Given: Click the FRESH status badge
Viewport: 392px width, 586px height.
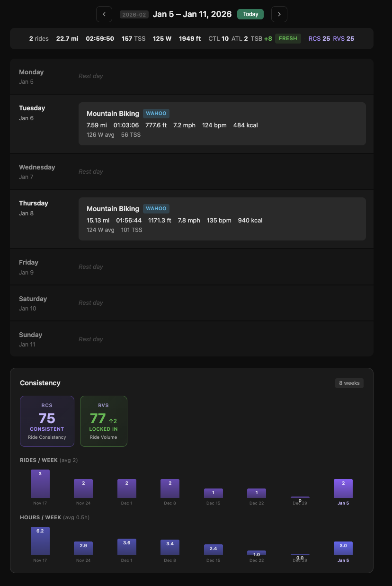Looking at the screenshot, I should click(x=288, y=38).
